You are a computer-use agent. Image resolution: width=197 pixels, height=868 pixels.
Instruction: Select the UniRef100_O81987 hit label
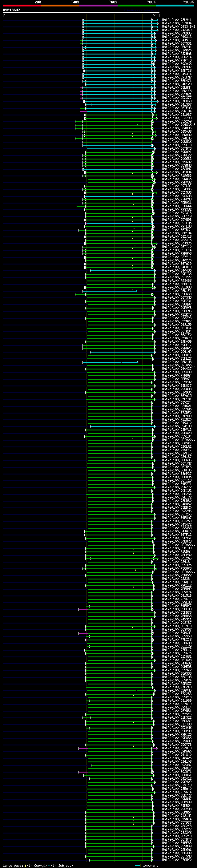pos(177,115)
